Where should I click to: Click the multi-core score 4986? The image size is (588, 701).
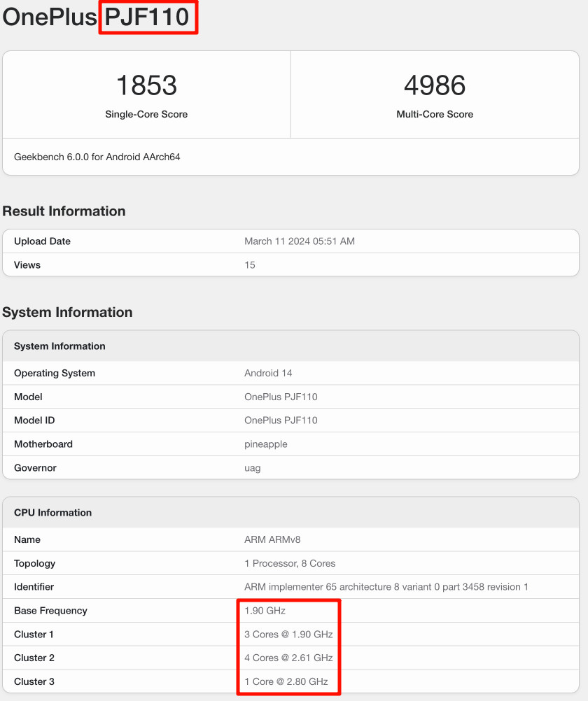435,85
